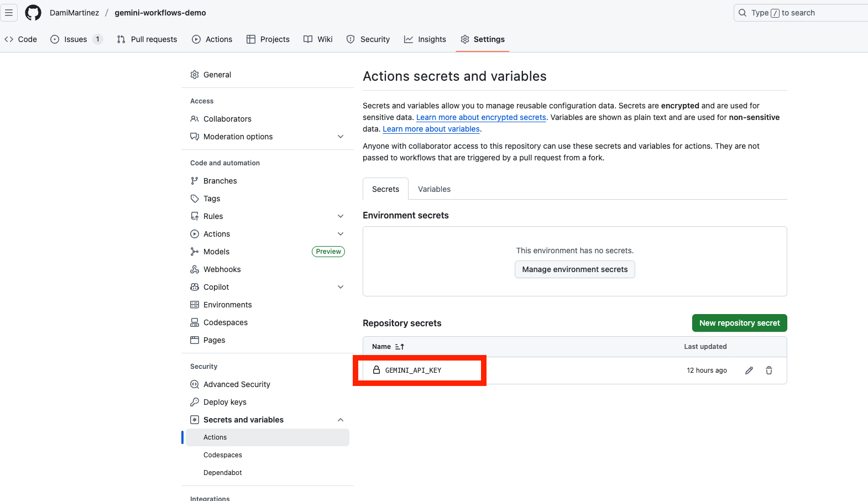
Task: Click the GEMINI_API_KEY secret name
Action: pyautogui.click(x=413, y=370)
